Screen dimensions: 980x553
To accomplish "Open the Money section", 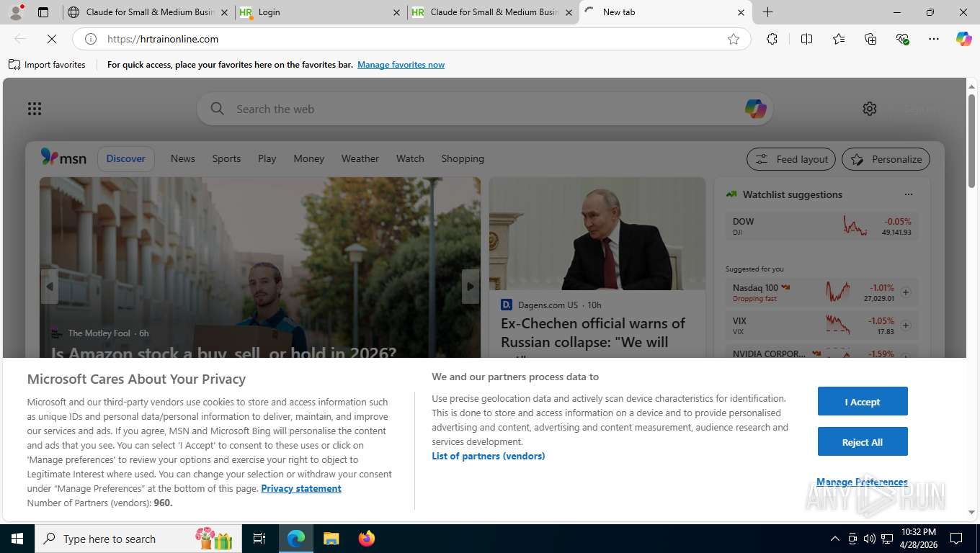I will 309,158.
